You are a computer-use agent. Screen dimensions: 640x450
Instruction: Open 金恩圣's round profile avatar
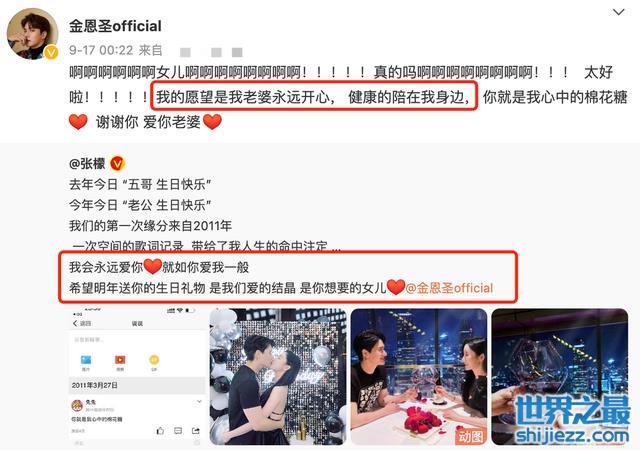coord(32,33)
